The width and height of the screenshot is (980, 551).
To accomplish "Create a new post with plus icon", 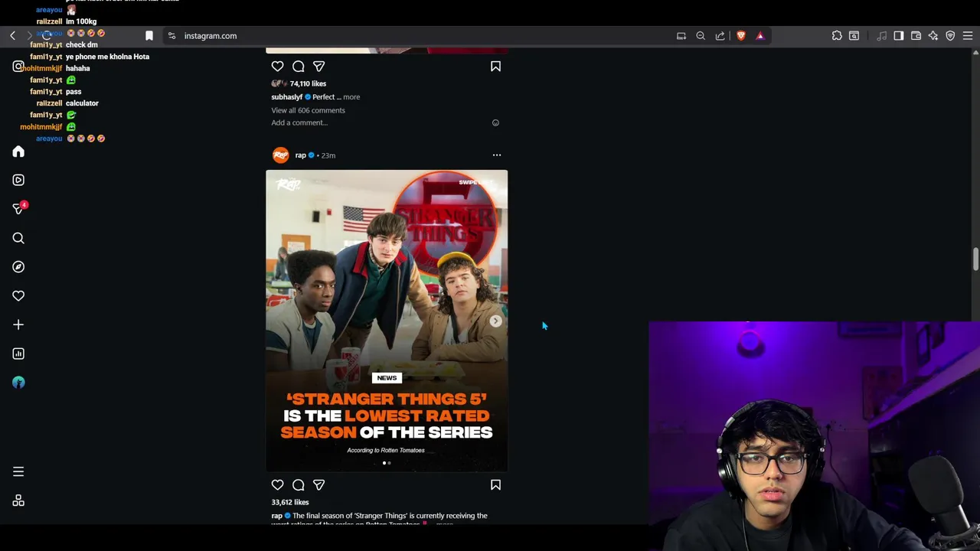I will (x=18, y=324).
